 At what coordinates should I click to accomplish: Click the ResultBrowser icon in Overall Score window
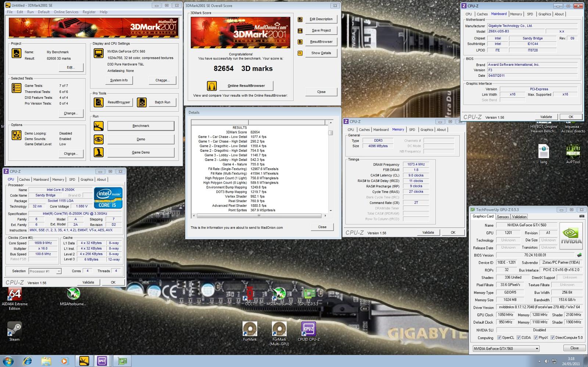coord(300,42)
